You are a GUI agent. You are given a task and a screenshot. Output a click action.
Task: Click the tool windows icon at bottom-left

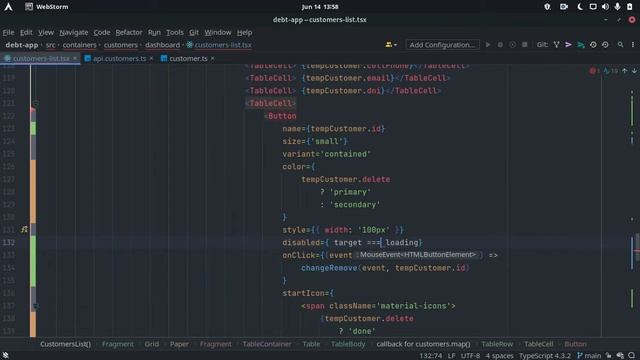pos(5,356)
